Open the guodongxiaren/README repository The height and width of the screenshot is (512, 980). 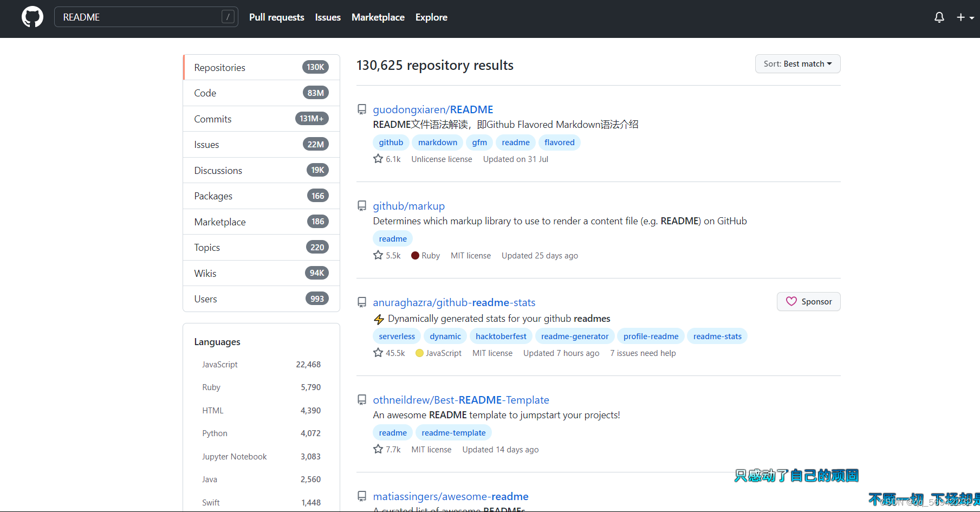[x=433, y=109]
